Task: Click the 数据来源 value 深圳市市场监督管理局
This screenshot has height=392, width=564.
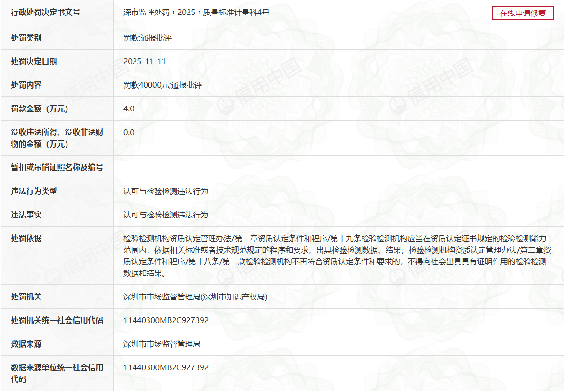Action: 161,344
